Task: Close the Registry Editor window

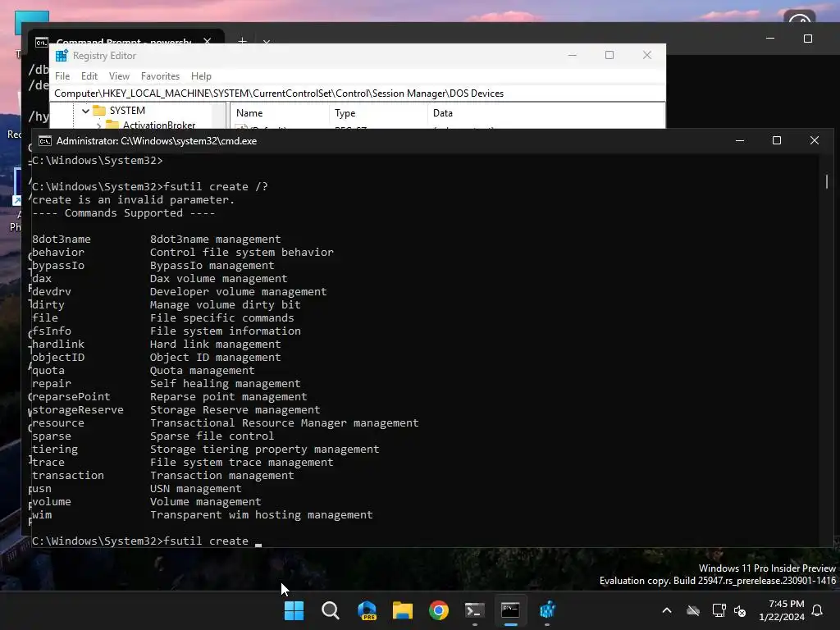Action: pyautogui.click(x=647, y=55)
